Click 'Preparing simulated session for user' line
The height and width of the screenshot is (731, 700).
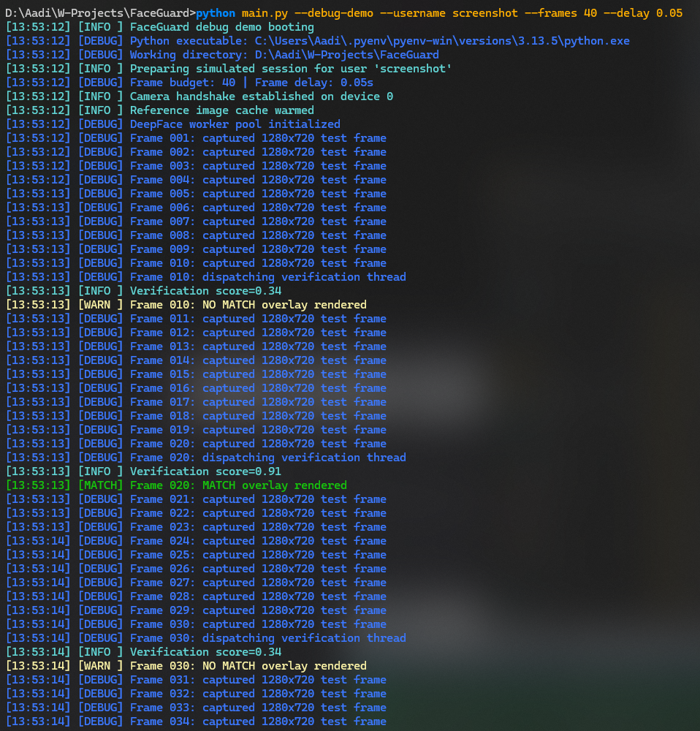point(229,69)
